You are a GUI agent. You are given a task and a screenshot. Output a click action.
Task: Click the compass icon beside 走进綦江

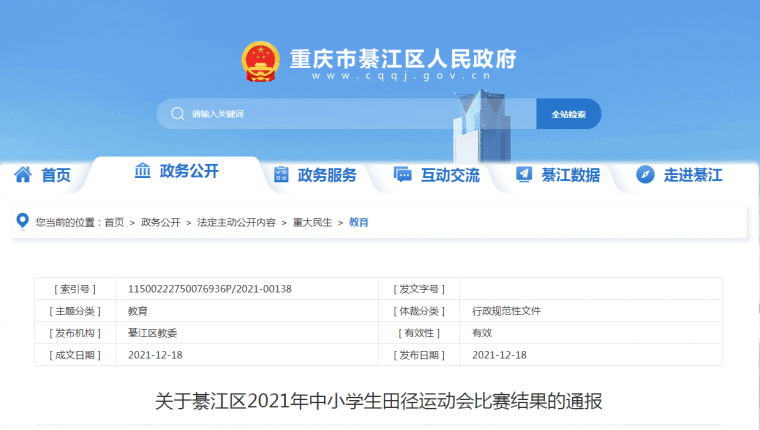pyautogui.click(x=644, y=175)
